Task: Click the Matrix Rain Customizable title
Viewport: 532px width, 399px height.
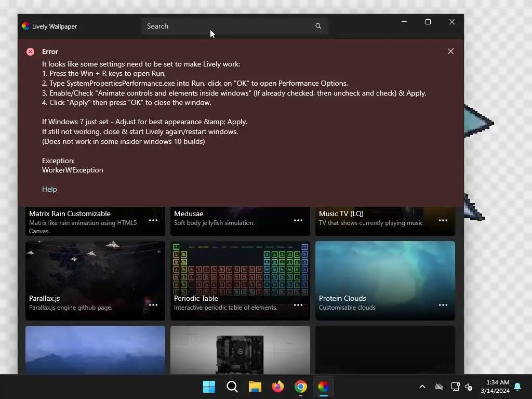Action: (70, 214)
